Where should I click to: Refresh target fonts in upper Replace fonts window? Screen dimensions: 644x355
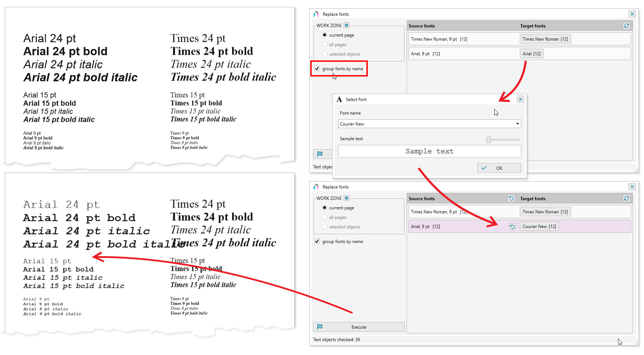point(626,26)
